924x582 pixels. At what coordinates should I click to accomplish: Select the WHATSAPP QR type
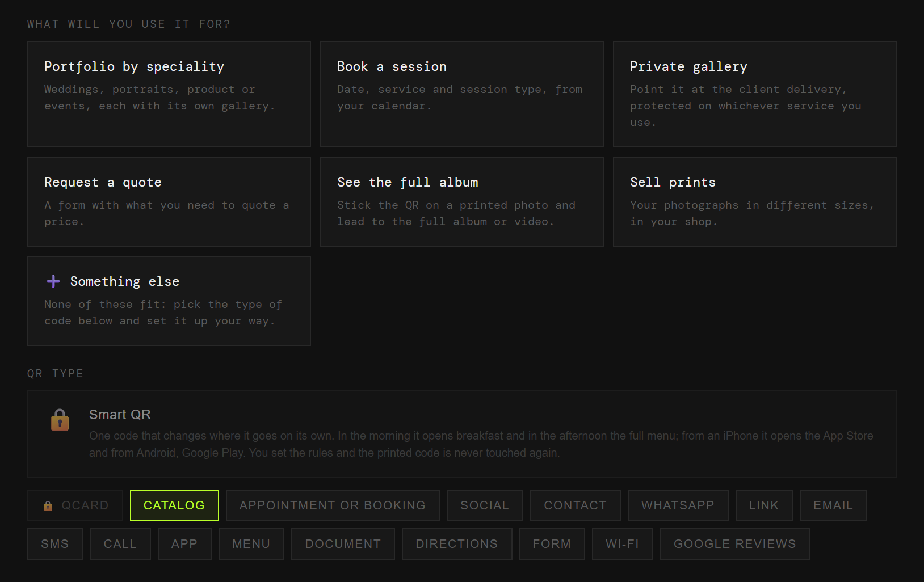[x=678, y=505]
